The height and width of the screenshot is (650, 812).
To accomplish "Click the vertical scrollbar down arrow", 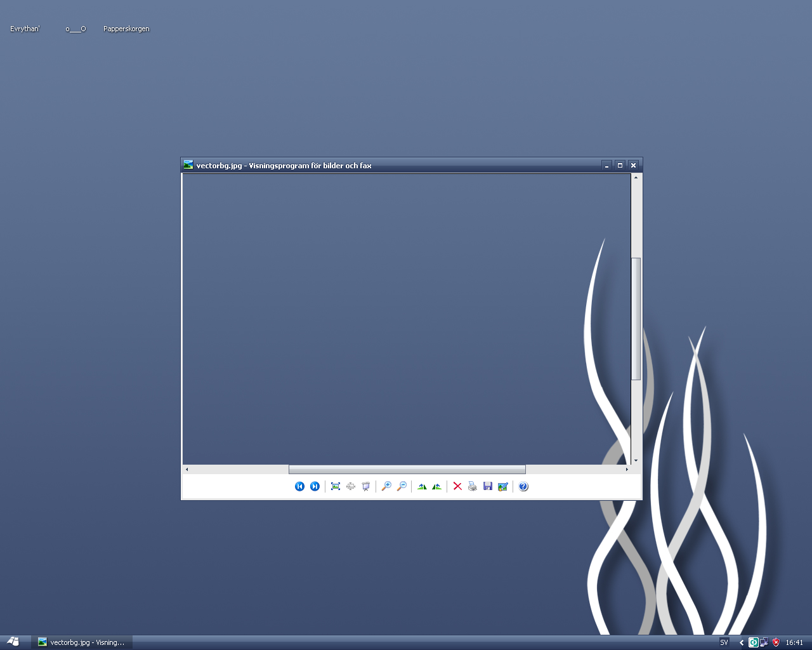I will tap(636, 460).
